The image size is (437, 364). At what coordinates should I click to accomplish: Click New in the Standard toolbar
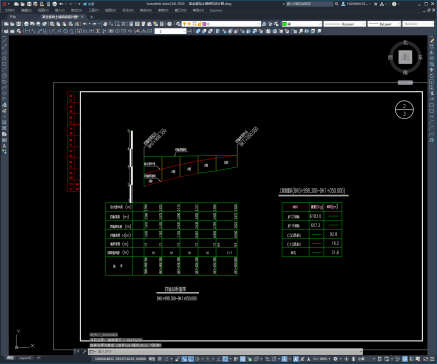(x=6, y=24)
